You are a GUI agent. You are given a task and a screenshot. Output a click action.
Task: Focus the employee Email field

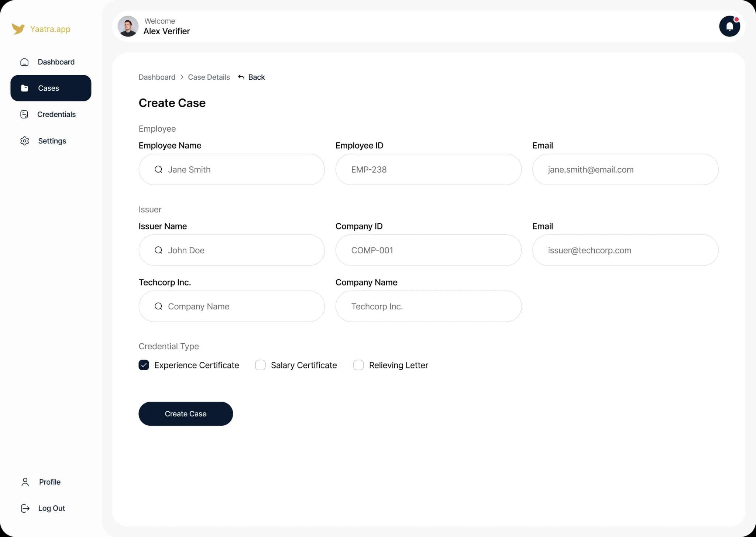[x=625, y=169]
